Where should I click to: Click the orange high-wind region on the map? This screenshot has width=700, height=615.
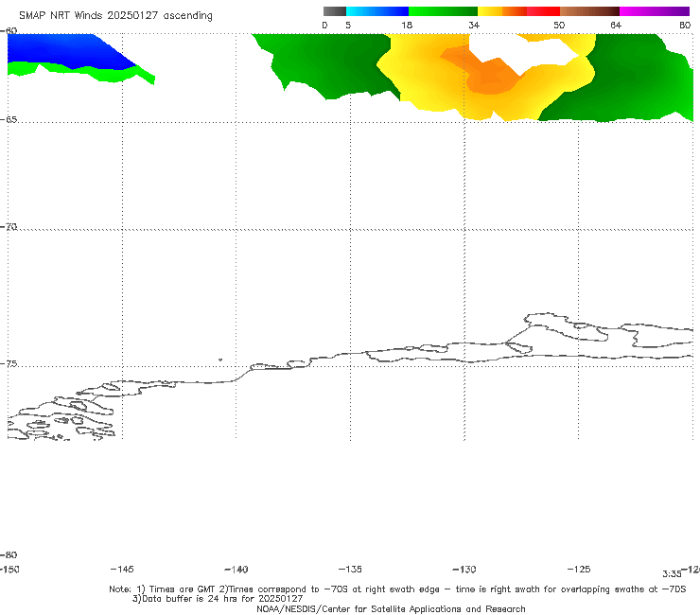pos(489,76)
